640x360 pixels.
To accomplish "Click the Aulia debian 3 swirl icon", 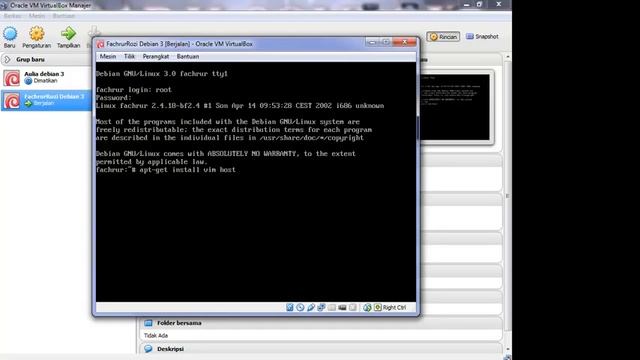I will (x=11, y=78).
